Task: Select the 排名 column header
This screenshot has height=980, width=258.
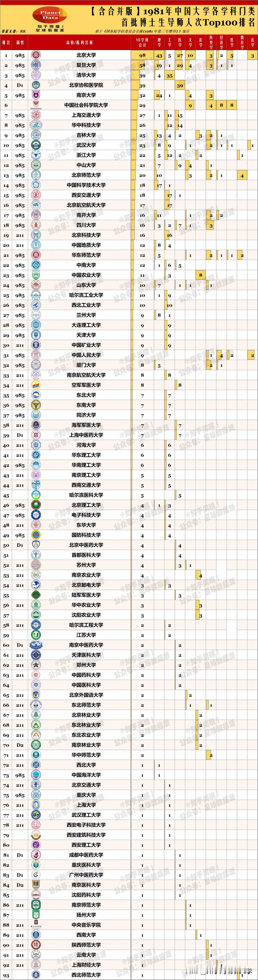Action: pyautogui.click(x=6, y=43)
